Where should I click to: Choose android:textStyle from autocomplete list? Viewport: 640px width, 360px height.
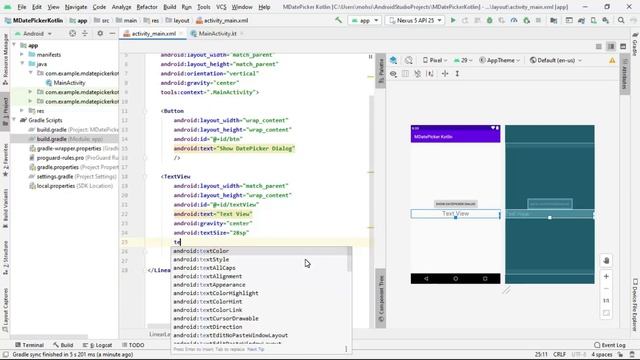(260, 260)
